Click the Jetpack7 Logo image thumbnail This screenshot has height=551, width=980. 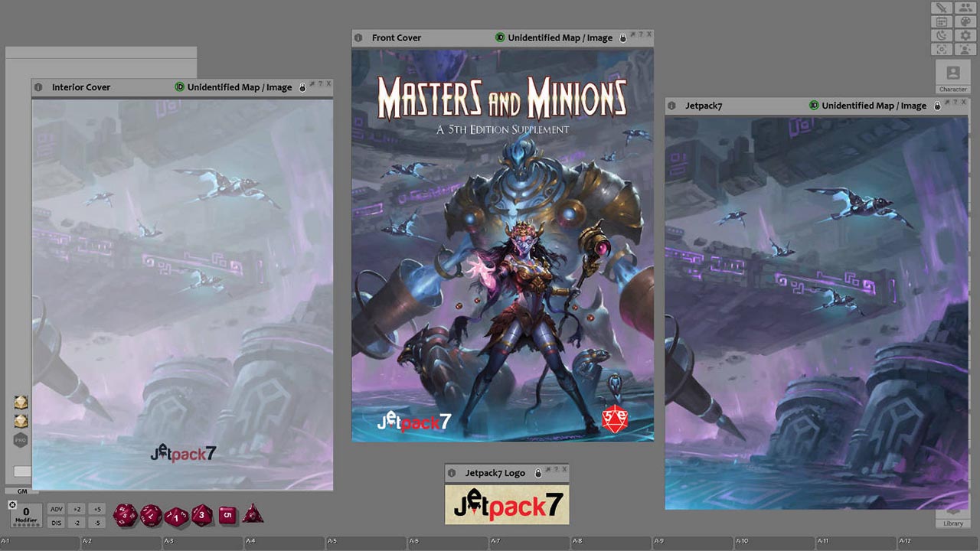pyautogui.click(x=507, y=505)
